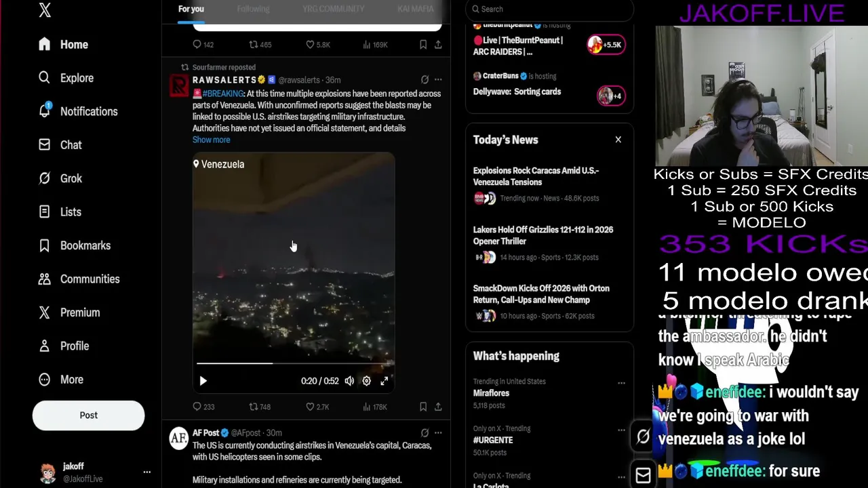This screenshot has width=868, height=488.
Task: Expand RAWSALERTS post with Show more
Action: pos(211,140)
